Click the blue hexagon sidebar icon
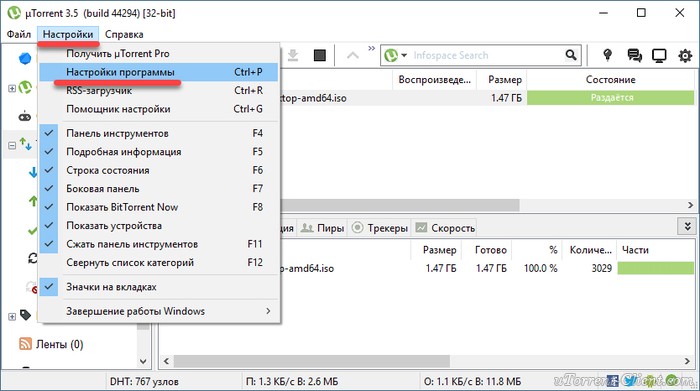 (x=25, y=58)
